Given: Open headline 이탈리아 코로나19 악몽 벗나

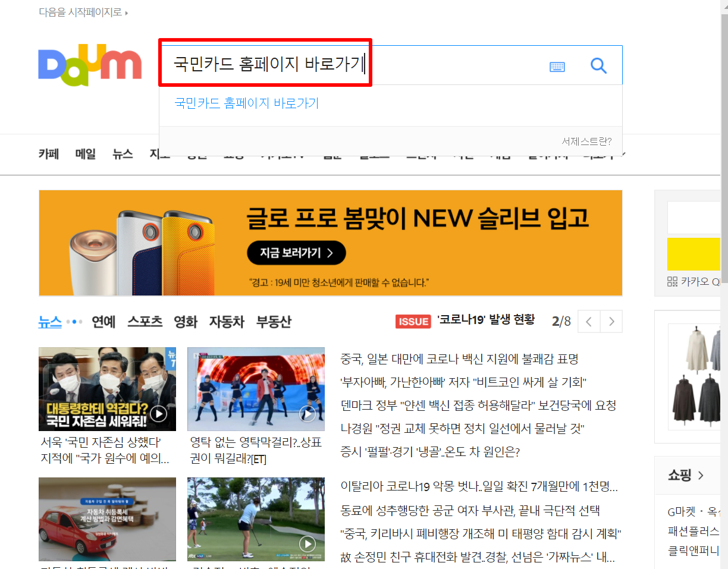Looking at the screenshot, I should (479, 487).
